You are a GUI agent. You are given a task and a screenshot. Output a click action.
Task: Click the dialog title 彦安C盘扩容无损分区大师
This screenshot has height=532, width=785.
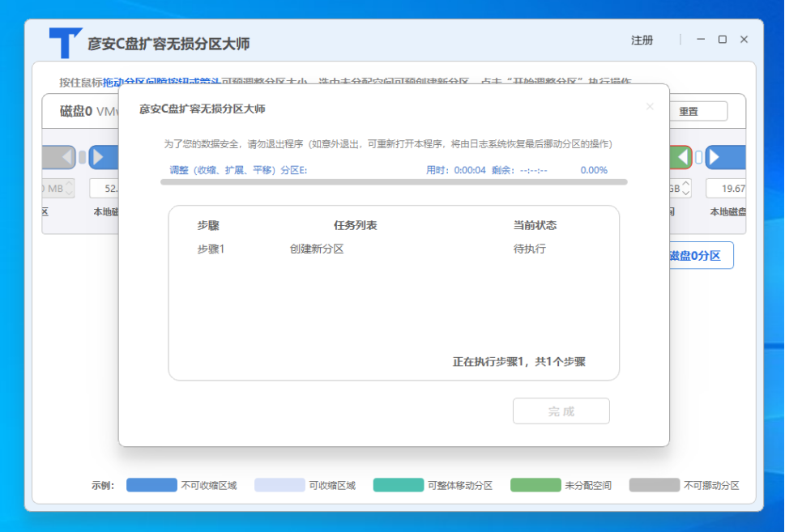click(203, 109)
